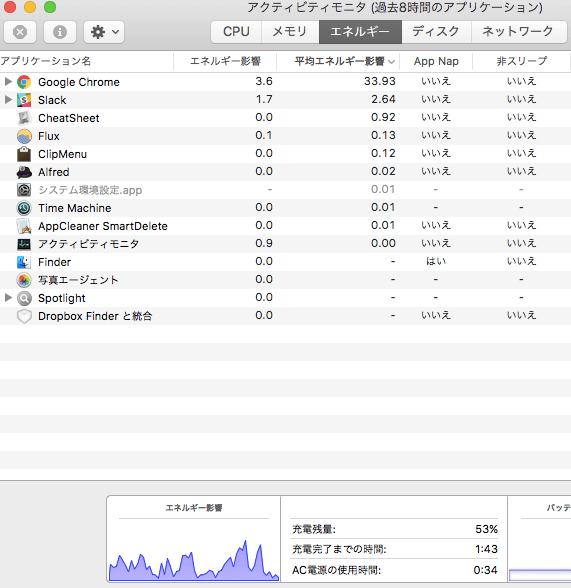Click the Google Chrome app icon
The height and width of the screenshot is (588, 571).
(x=24, y=82)
